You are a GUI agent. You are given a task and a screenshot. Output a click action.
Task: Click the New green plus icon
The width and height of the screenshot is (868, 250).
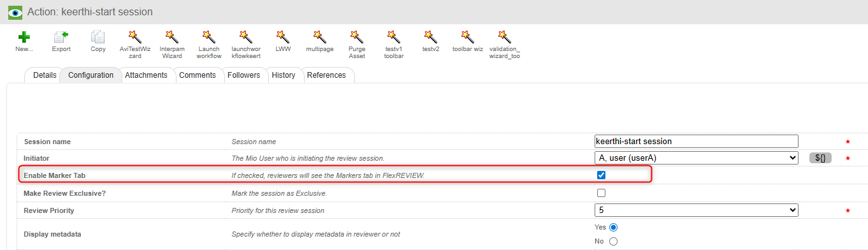[24, 38]
